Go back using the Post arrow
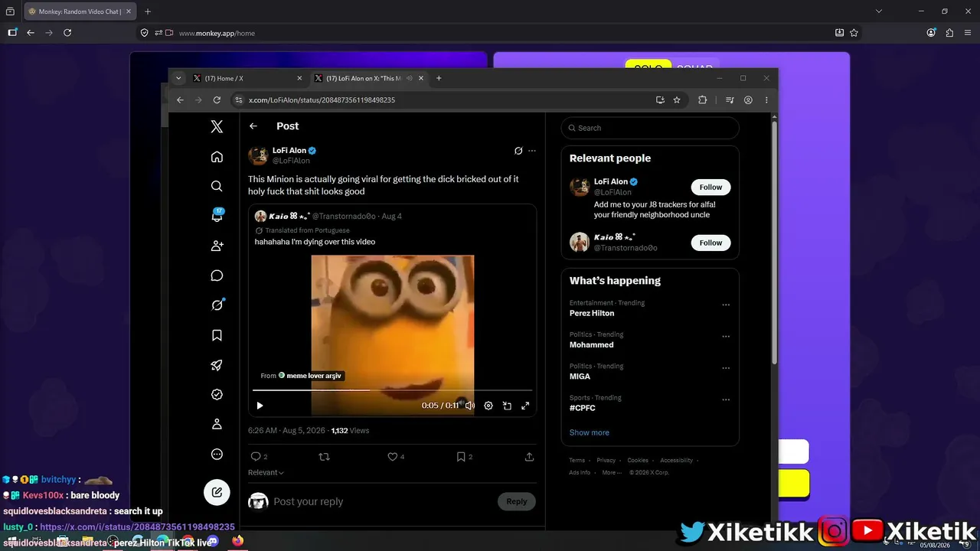The height and width of the screenshot is (551, 980). click(253, 126)
